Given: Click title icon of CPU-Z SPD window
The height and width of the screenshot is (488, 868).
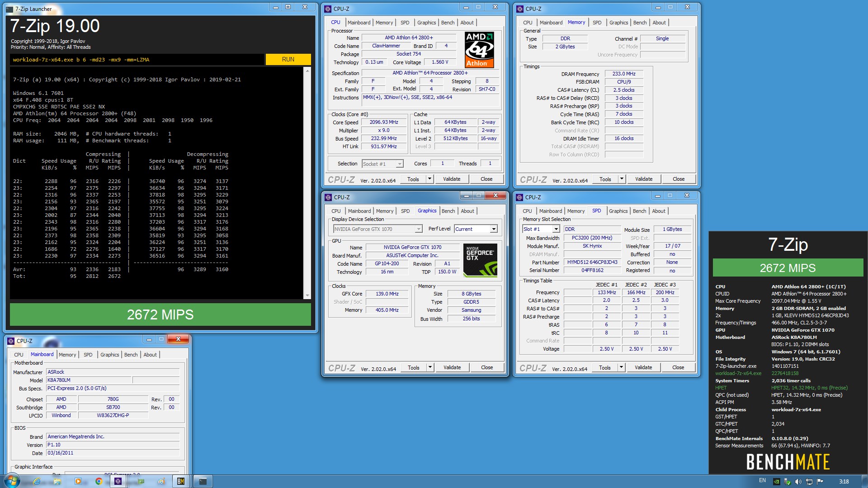Looking at the screenshot, I should point(519,197).
